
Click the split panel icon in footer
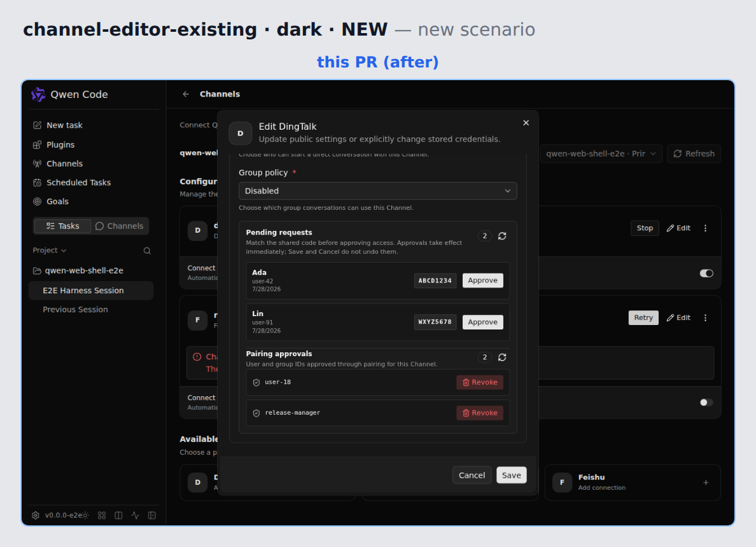pos(118,515)
